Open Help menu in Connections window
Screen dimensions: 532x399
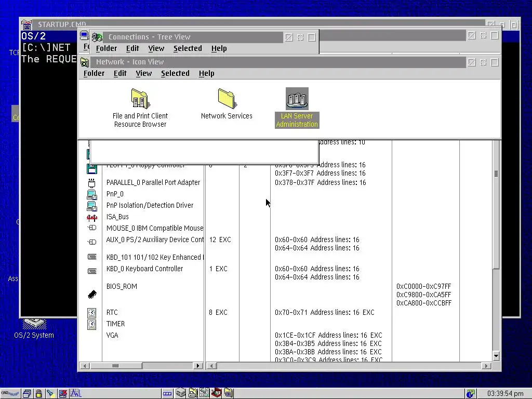point(219,48)
